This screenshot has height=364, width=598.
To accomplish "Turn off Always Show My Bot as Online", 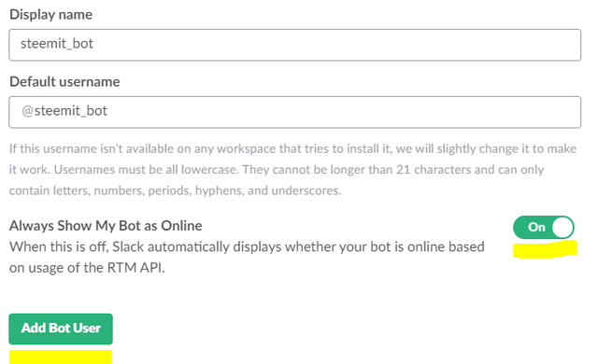I will pos(544,228).
